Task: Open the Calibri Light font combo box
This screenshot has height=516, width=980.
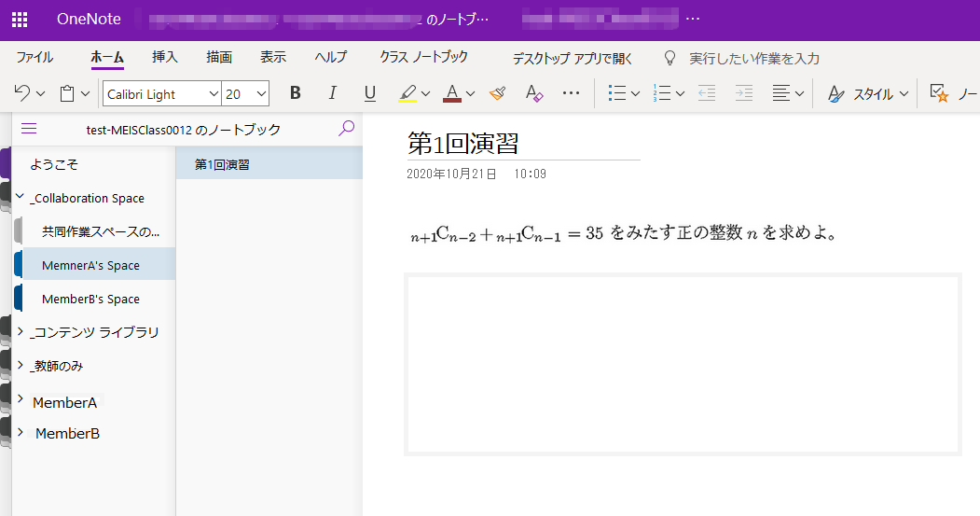Action: pyautogui.click(x=162, y=94)
